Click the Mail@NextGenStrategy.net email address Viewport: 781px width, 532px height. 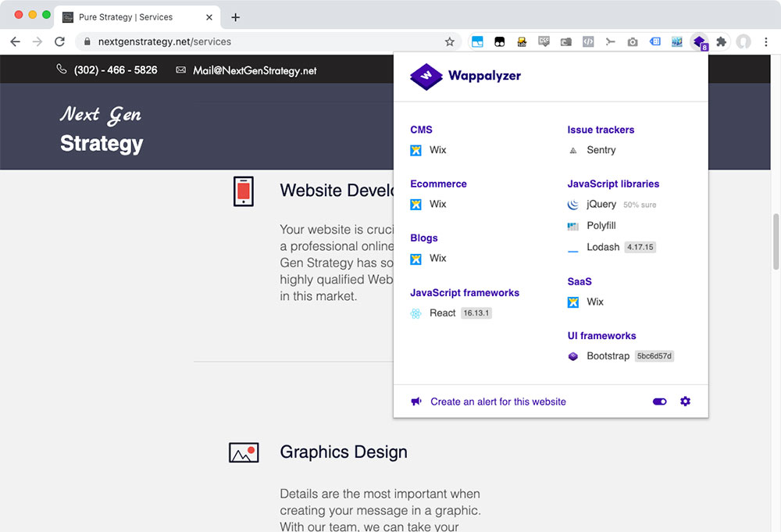255,71
